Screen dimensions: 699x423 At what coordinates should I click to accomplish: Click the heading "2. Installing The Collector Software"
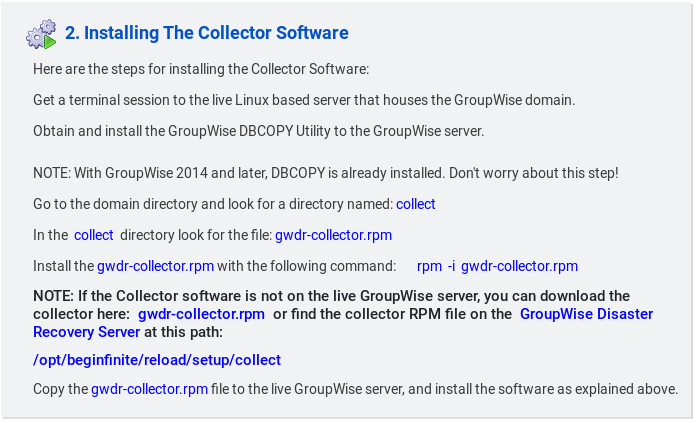tap(207, 33)
